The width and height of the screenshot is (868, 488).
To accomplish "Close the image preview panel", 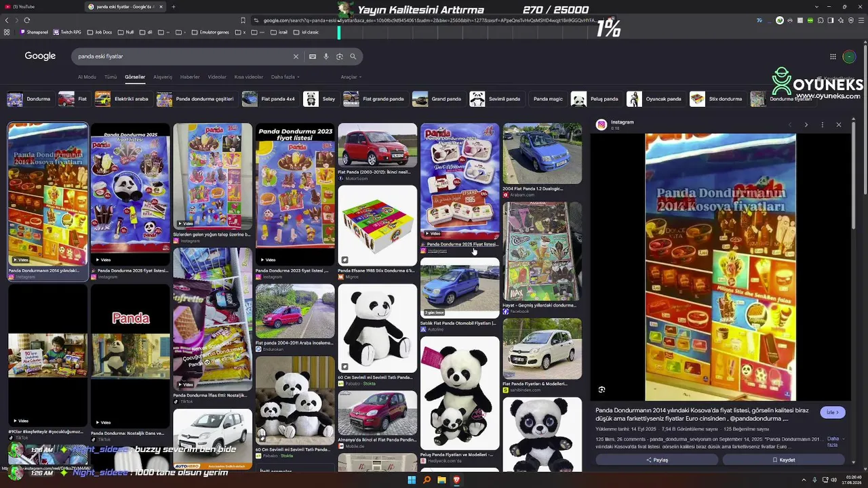I will click(839, 125).
